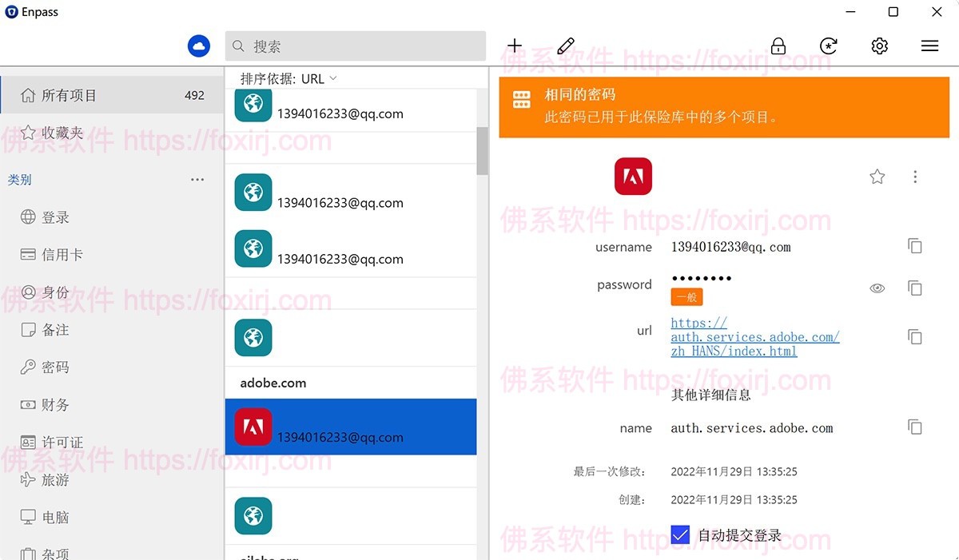
Task: Open settings gear icon
Action: [879, 46]
